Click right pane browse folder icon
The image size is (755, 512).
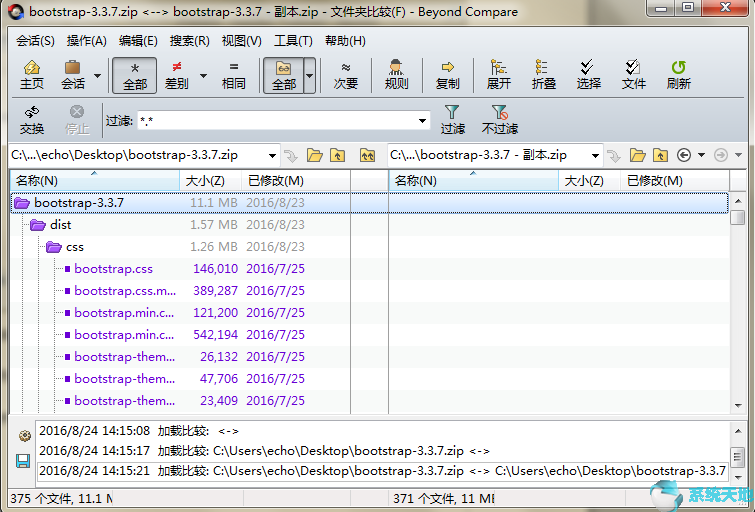(x=638, y=155)
